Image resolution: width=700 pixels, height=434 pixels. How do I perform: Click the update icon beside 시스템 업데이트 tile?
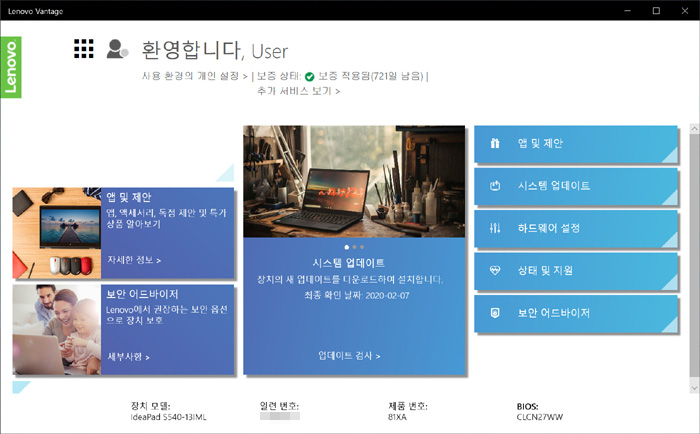pos(495,186)
